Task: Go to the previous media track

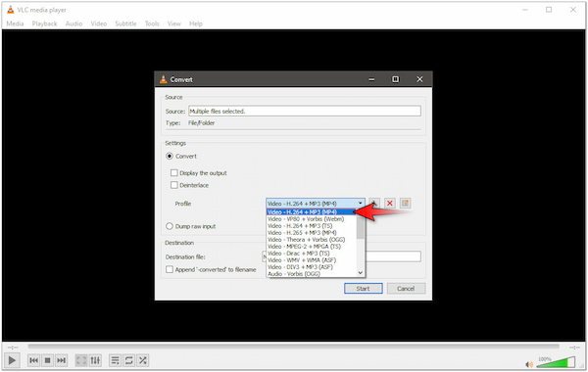Action: coord(33,360)
